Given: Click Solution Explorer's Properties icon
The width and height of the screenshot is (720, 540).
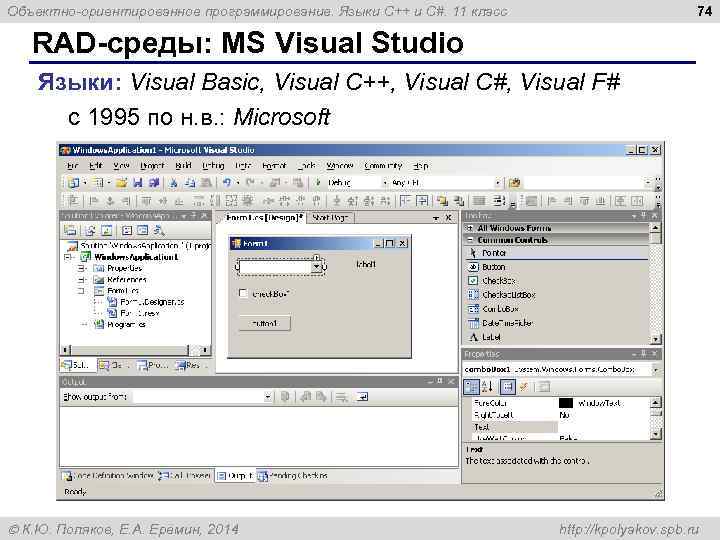Looking at the screenshot, I should point(70,231).
